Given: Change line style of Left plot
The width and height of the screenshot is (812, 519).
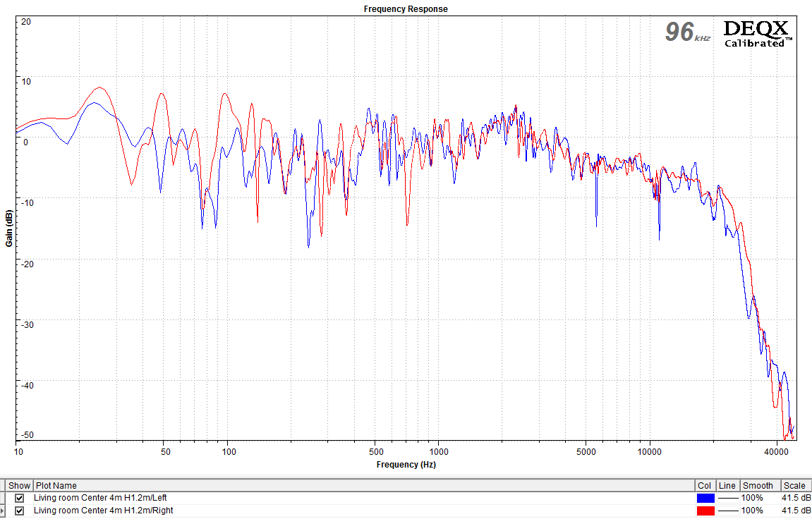Looking at the screenshot, I should (x=727, y=499).
